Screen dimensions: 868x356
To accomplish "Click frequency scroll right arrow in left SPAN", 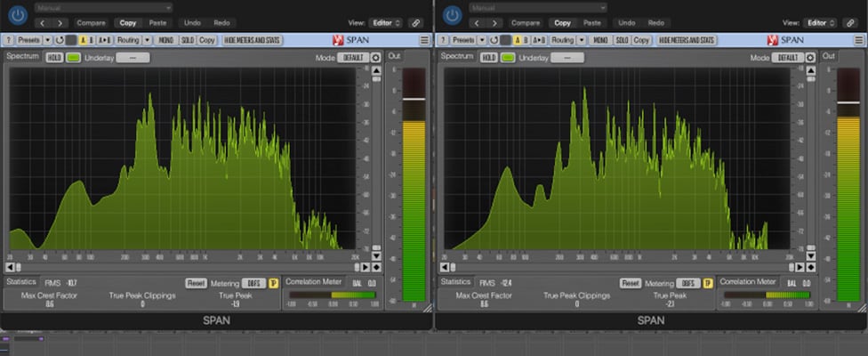I will coord(366,267).
